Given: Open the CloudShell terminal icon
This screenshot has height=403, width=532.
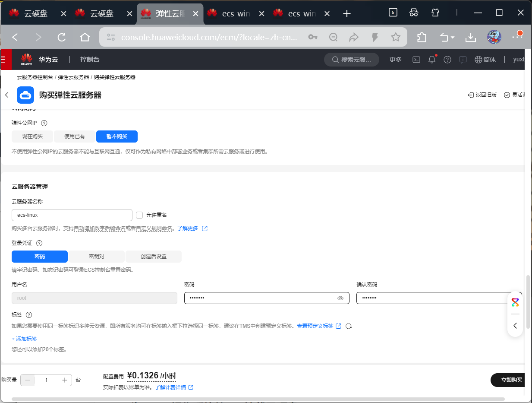Looking at the screenshot, I should pos(416,60).
